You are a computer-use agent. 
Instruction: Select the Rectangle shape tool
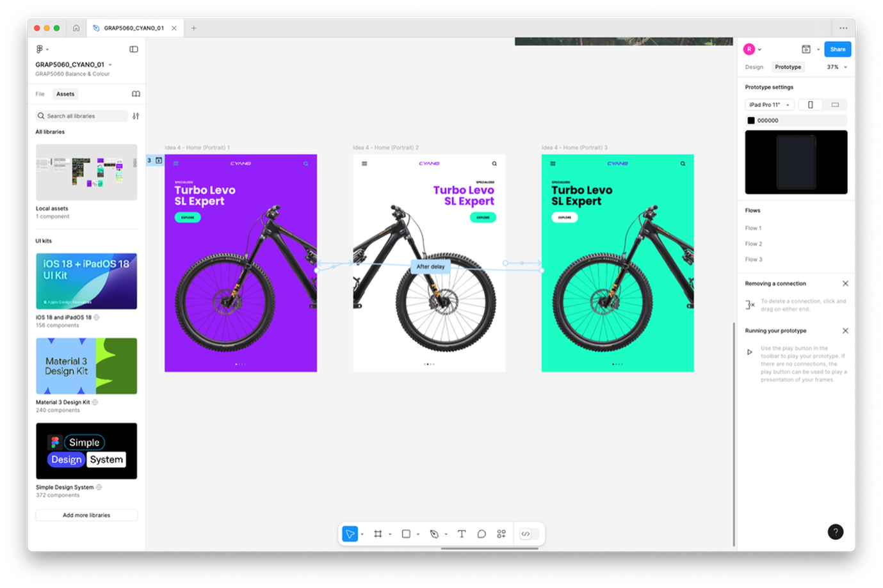coord(406,534)
